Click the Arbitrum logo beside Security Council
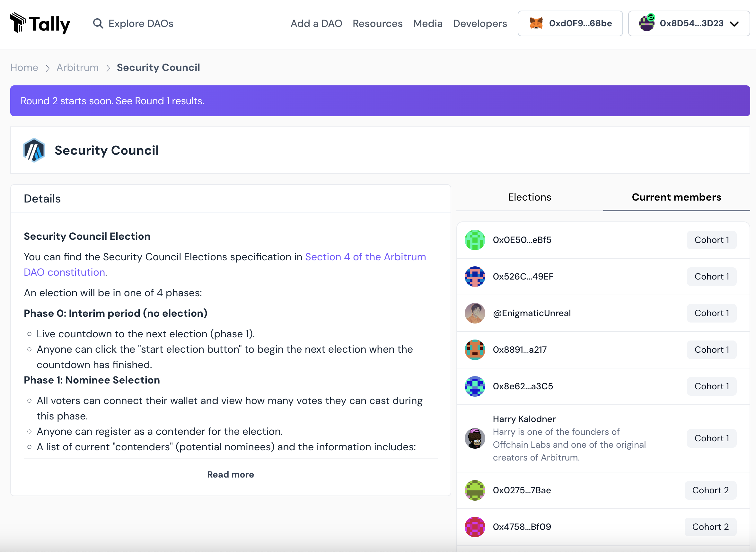Viewport: 756px width, 552px height. pos(34,151)
